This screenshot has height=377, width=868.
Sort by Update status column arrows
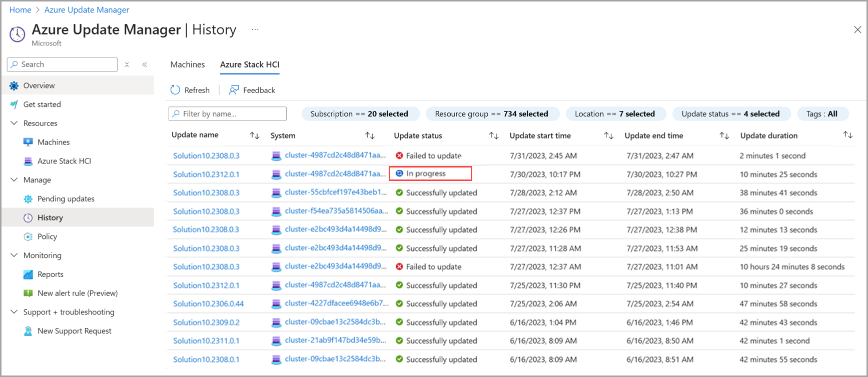point(494,135)
